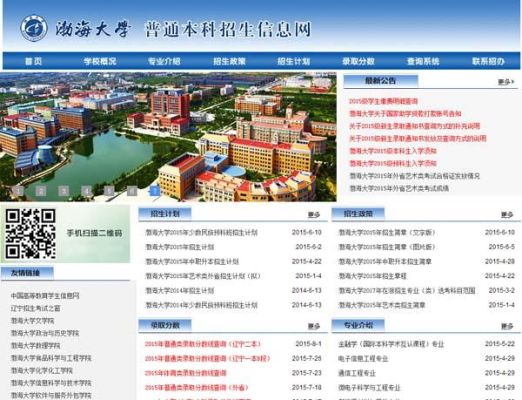Open 联系招办 in the navigation bar
The image size is (522, 400).
pos(488,61)
